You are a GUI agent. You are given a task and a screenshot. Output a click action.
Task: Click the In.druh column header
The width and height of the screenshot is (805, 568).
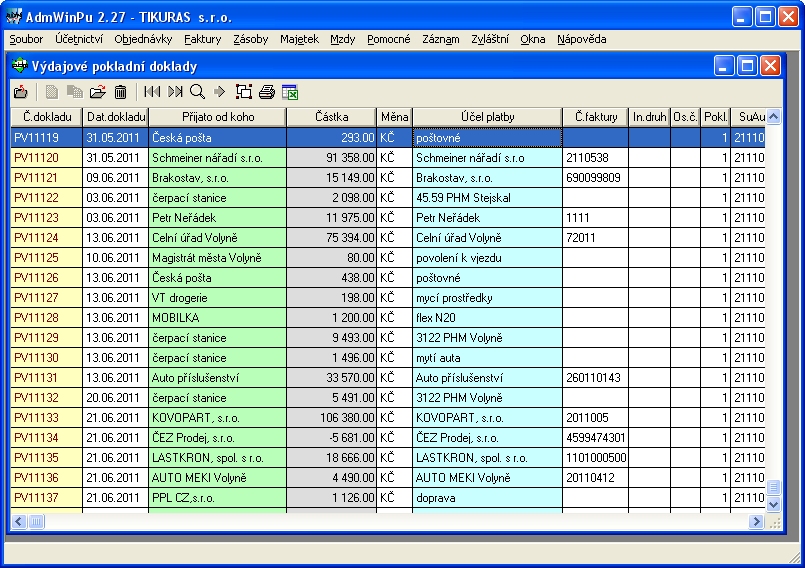649,117
